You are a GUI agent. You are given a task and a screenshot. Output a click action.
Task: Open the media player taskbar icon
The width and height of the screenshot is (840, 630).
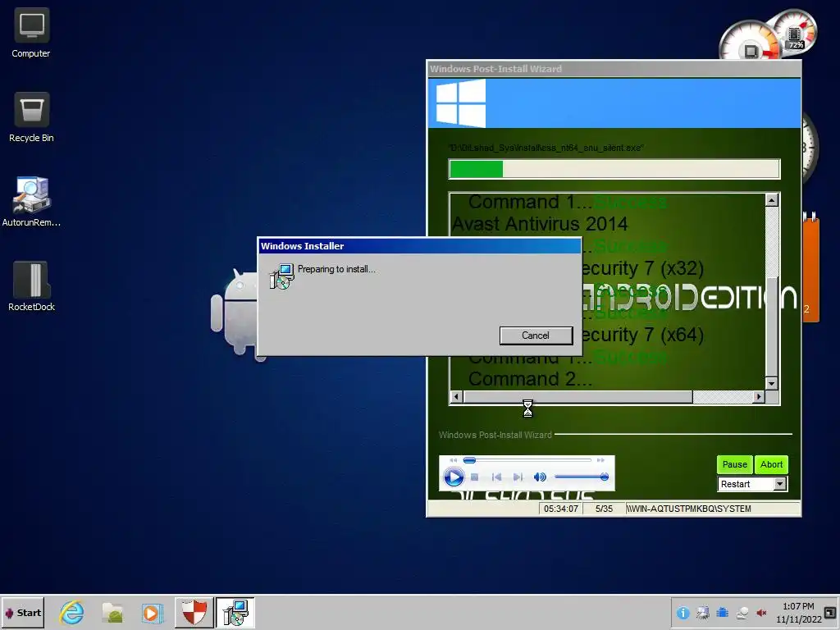[152, 612]
